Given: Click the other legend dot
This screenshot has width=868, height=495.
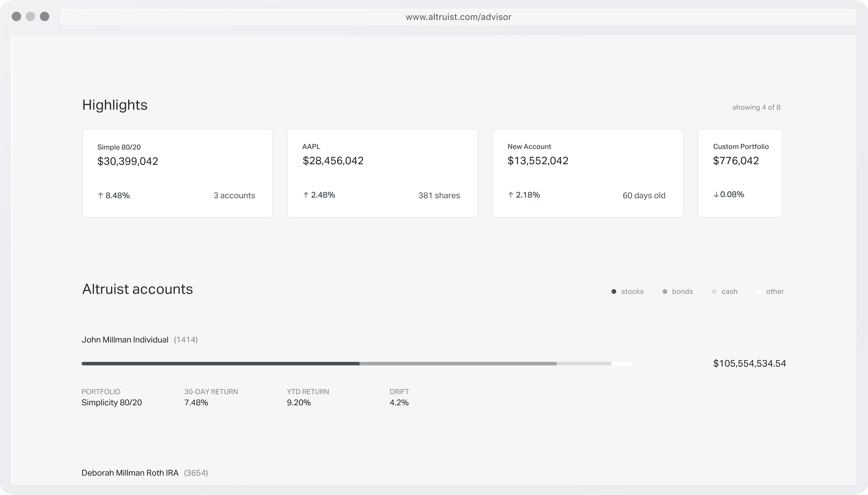Looking at the screenshot, I should [758, 292].
